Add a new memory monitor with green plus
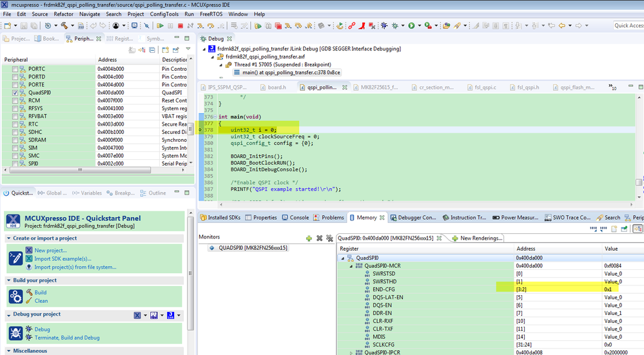The width and height of the screenshot is (644, 355). [309, 238]
